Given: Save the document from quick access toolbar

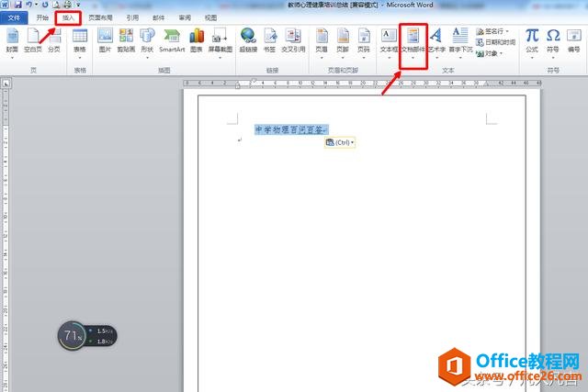Looking at the screenshot, I should coord(17,5).
